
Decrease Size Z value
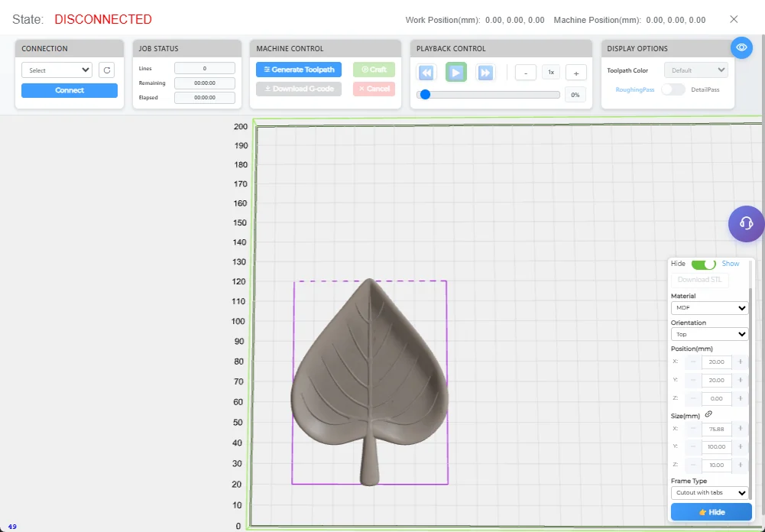pyautogui.click(x=693, y=465)
